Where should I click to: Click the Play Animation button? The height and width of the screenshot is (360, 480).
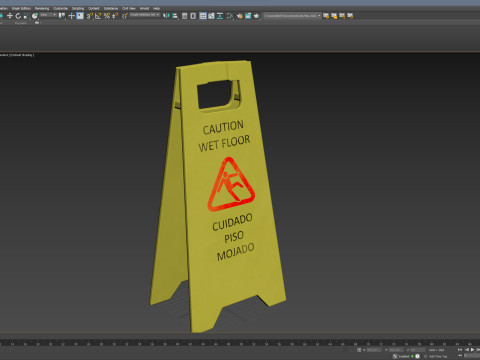coord(472,350)
